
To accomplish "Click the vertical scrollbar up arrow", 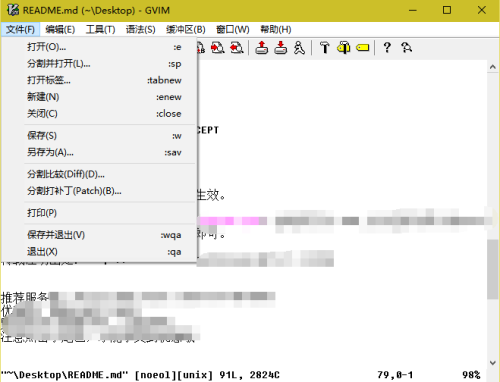I will tap(493, 67).
